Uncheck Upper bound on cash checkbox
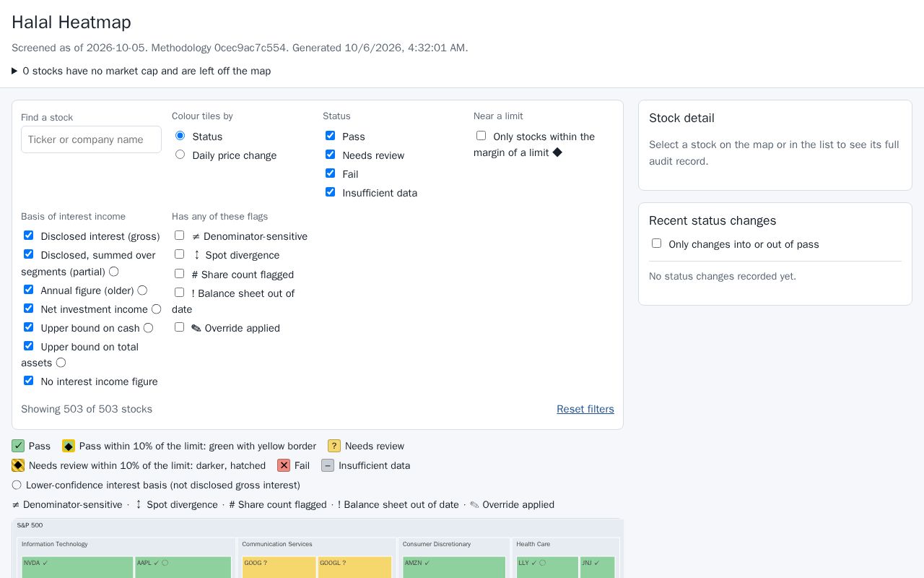Viewport: 924px width, 578px height. pos(28,327)
